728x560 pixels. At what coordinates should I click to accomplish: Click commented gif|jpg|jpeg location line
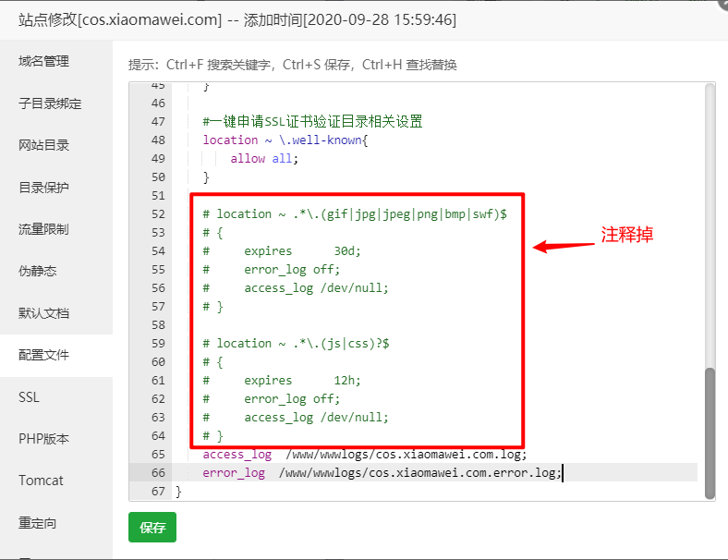click(x=355, y=214)
